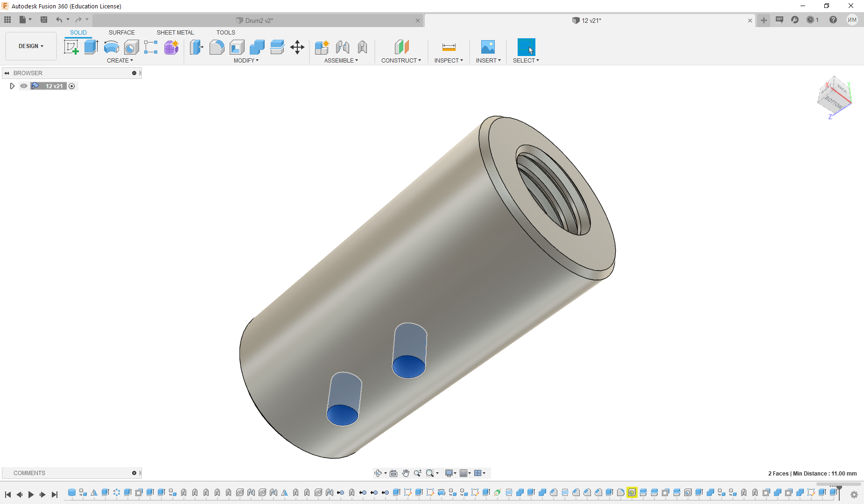Switch to the TOOLS tab
This screenshot has height=504, width=864.
point(226,33)
